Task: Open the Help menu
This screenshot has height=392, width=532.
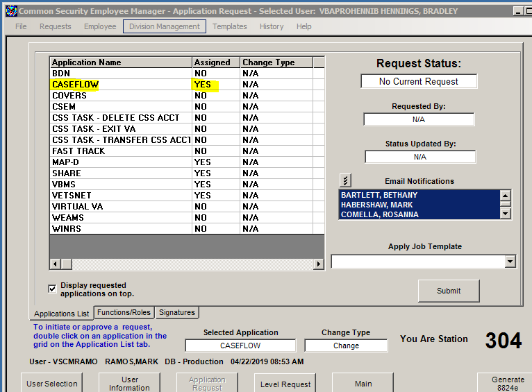Action: (x=304, y=26)
